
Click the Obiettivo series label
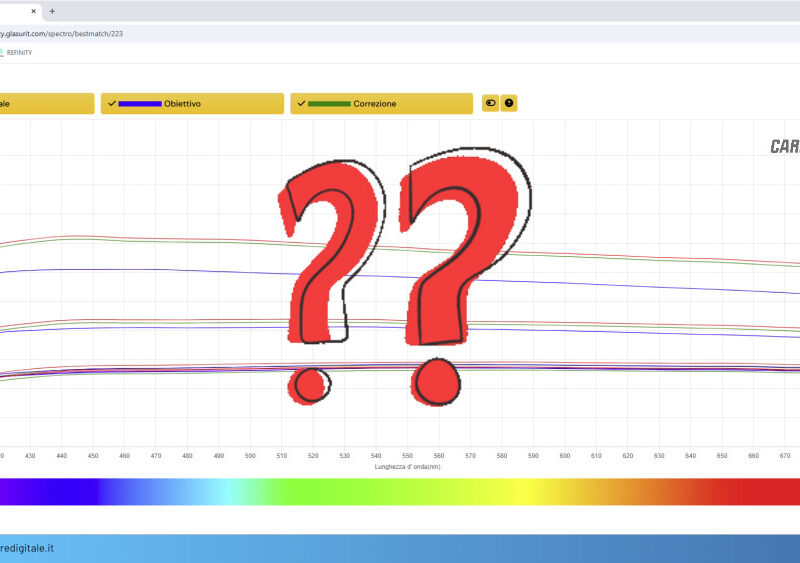pos(183,104)
